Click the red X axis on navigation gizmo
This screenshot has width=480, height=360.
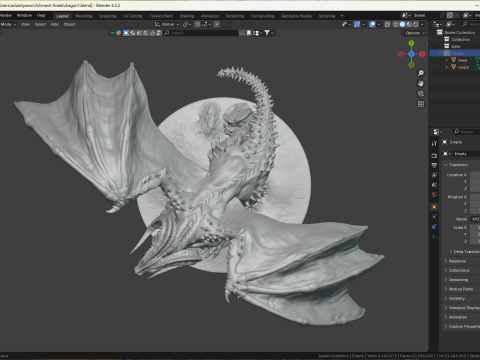tap(422, 54)
